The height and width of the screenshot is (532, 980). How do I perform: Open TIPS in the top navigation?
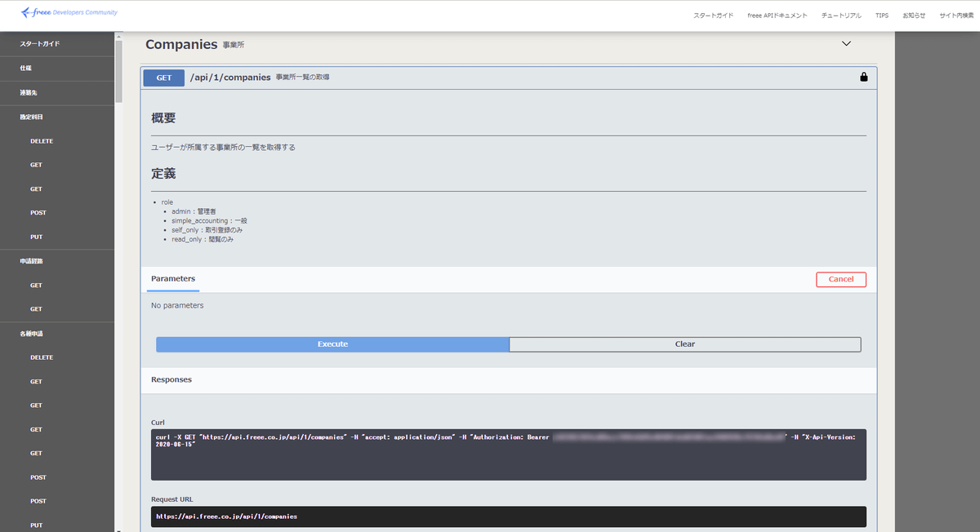point(882,16)
